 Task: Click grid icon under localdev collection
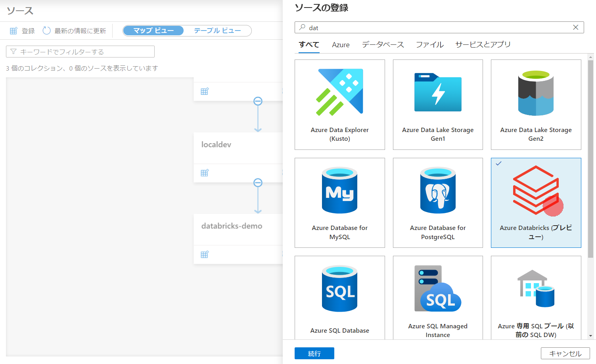click(205, 173)
